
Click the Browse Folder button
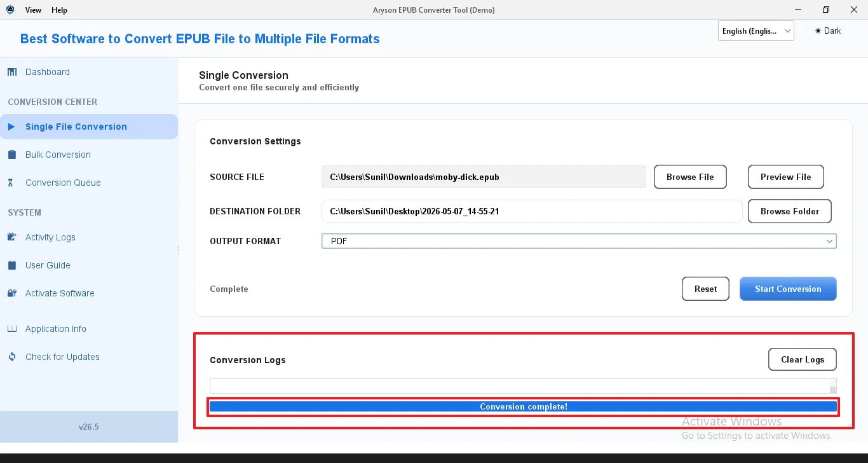pyautogui.click(x=790, y=211)
